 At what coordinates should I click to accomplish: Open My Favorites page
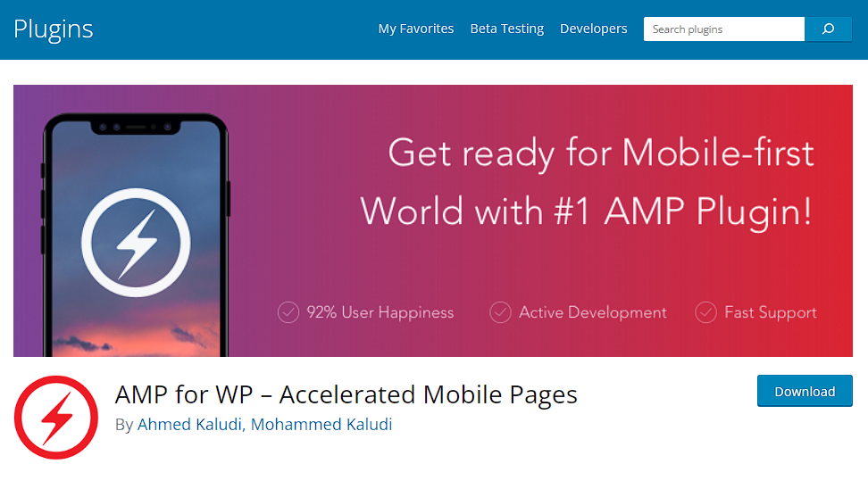click(416, 29)
